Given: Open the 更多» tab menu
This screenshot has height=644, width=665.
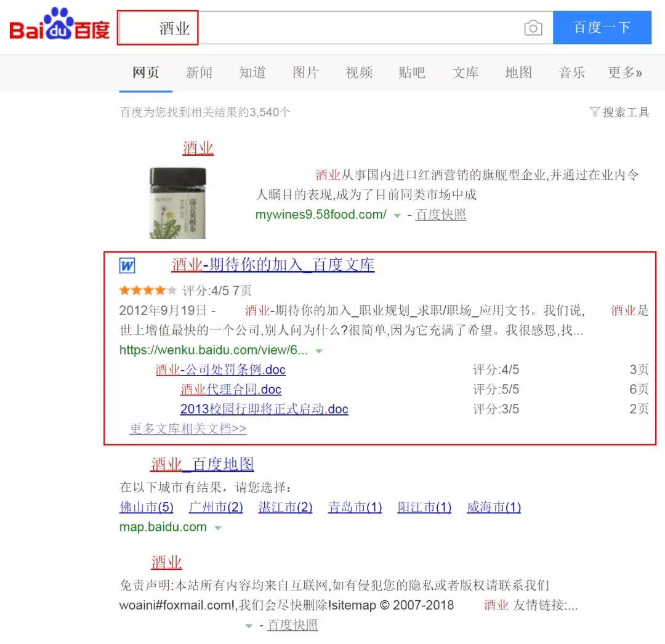Looking at the screenshot, I should pos(625,73).
